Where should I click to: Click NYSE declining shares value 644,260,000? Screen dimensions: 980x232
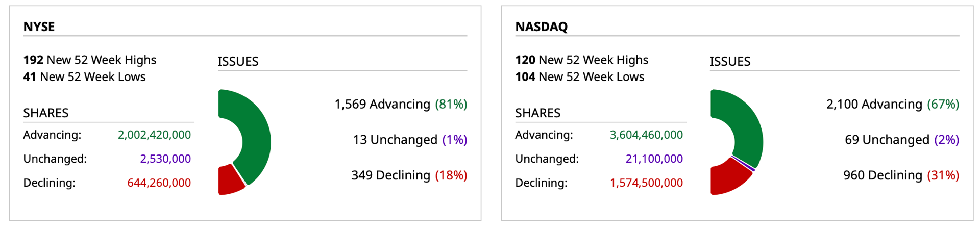pyautogui.click(x=159, y=183)
